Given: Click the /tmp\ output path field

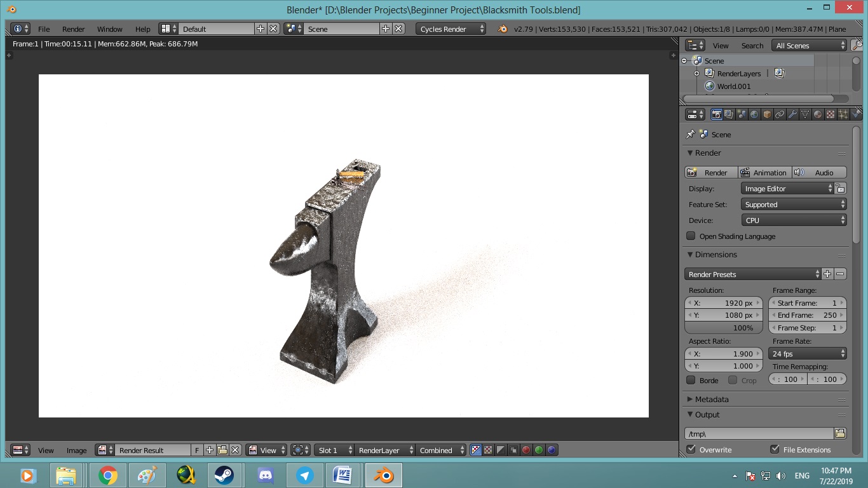Looking at the screenshot, I should [x=759, y=433].
